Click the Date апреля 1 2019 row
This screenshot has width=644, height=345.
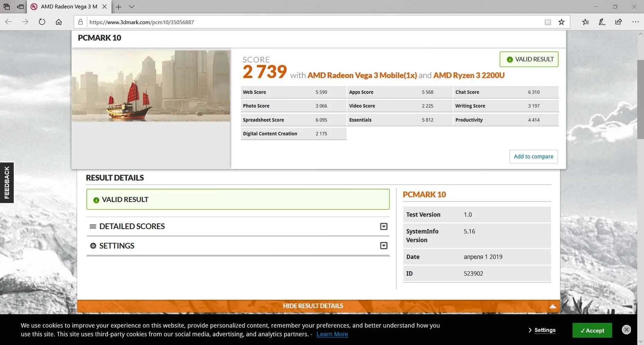point(477,257)
